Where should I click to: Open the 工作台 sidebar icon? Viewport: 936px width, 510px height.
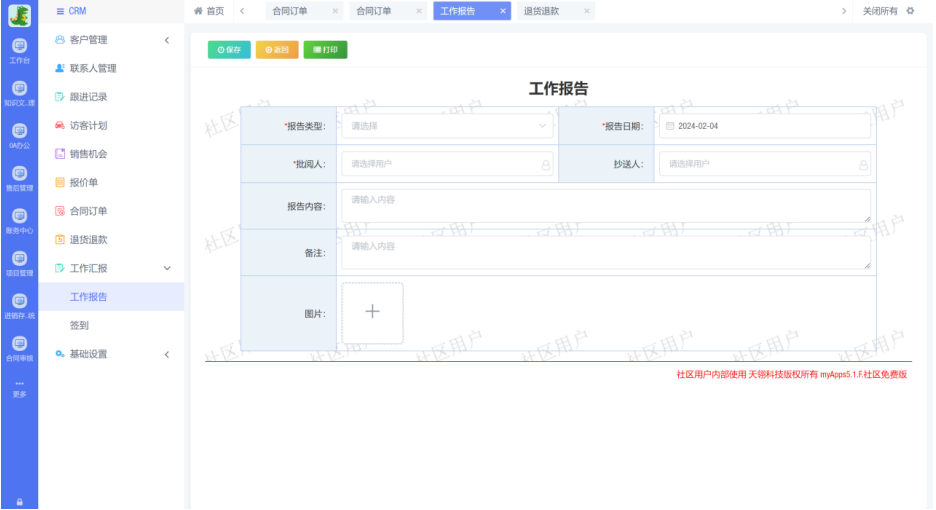tap(19, 49)
